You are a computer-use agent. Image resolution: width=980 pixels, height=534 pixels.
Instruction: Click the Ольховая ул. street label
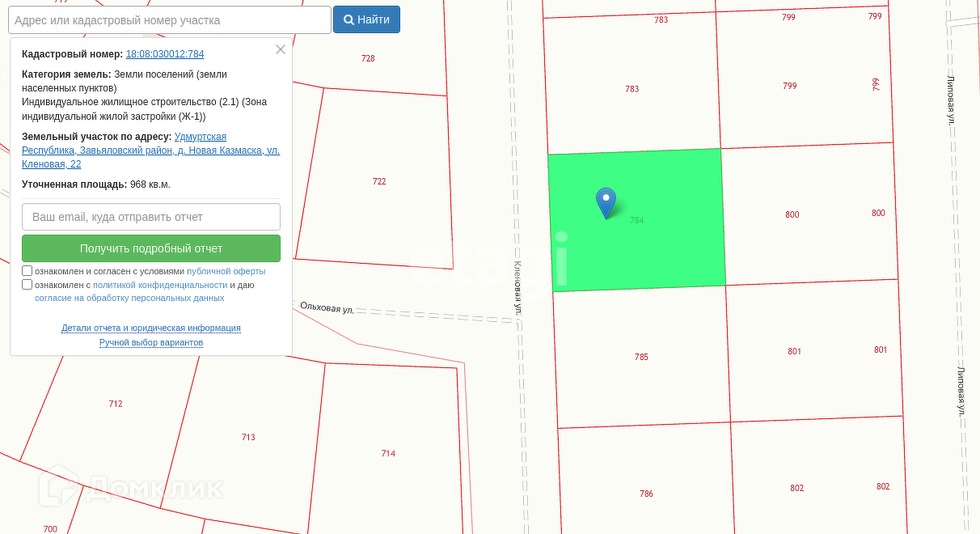click(327, 307)
